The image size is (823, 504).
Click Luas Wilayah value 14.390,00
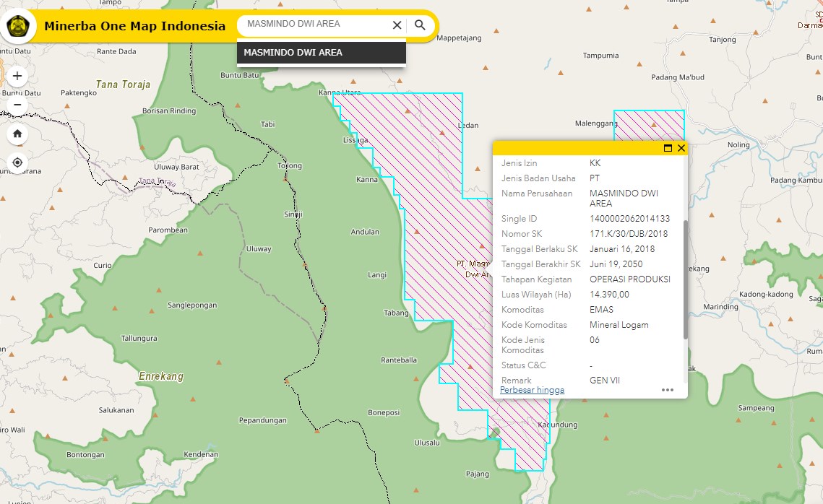click(609, 295)
